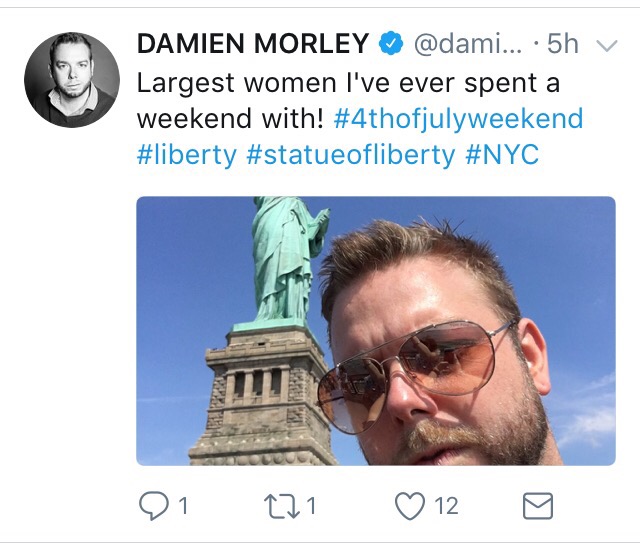
Task: Click the blue verified badge
Action: [391, 43]
